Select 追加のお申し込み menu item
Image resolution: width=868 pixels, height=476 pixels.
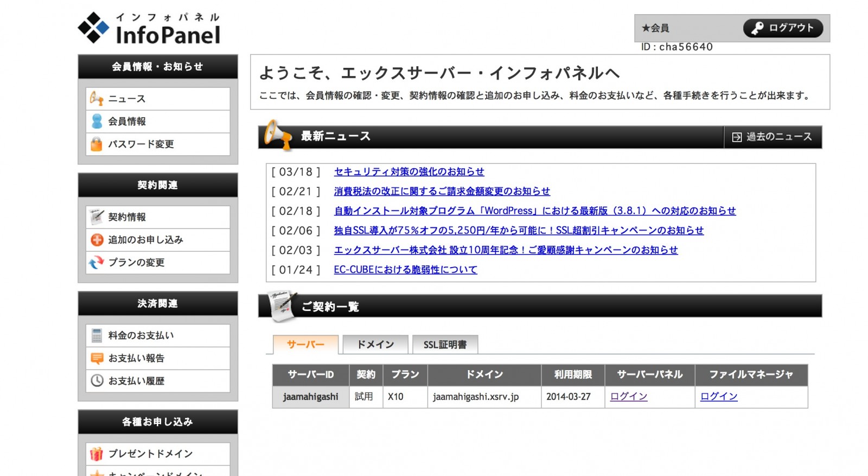[x=158, y=240]
